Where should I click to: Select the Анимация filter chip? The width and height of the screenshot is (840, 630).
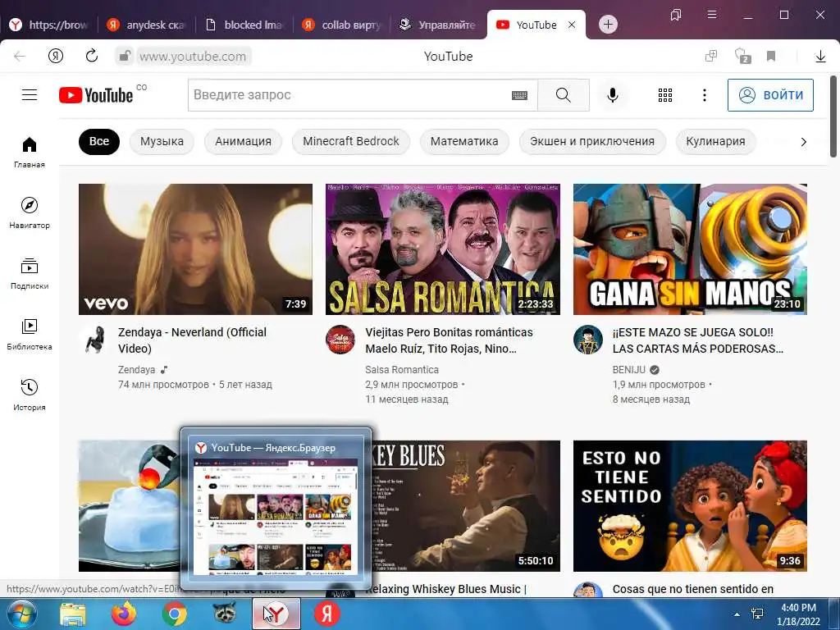[243, 141]
